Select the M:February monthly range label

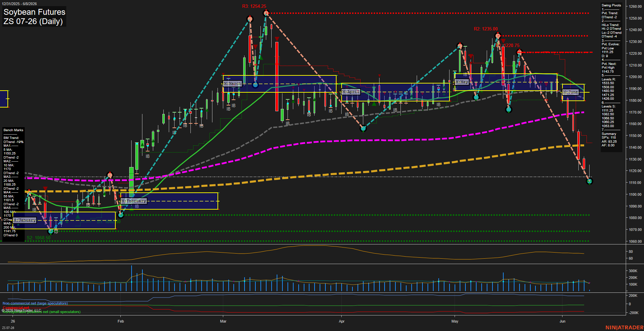134,201
